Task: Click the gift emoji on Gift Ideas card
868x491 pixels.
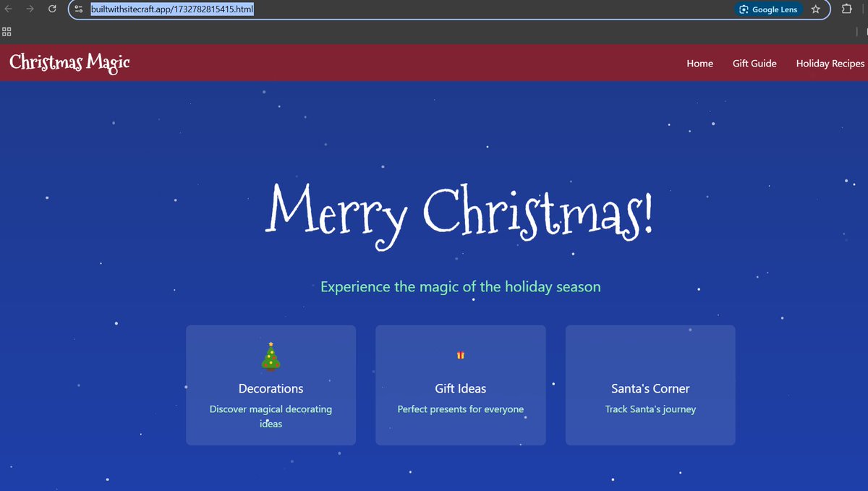Action: pos(460,355)
